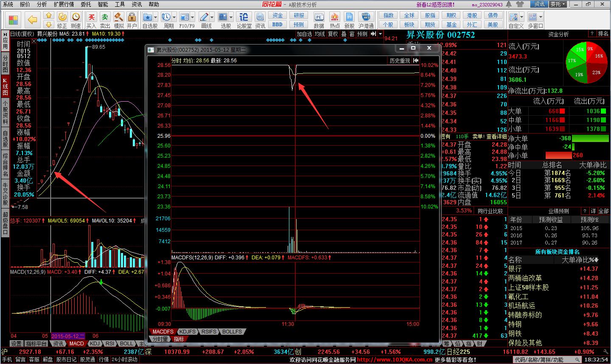
Task: Toggle the 预测 forecast option
Action: click(362, 34)
